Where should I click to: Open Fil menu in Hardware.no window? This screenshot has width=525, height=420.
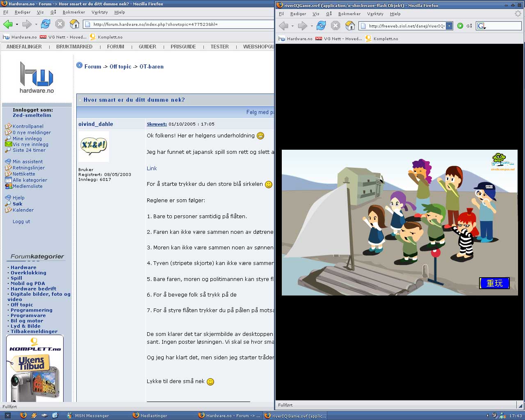click(6, 12)
